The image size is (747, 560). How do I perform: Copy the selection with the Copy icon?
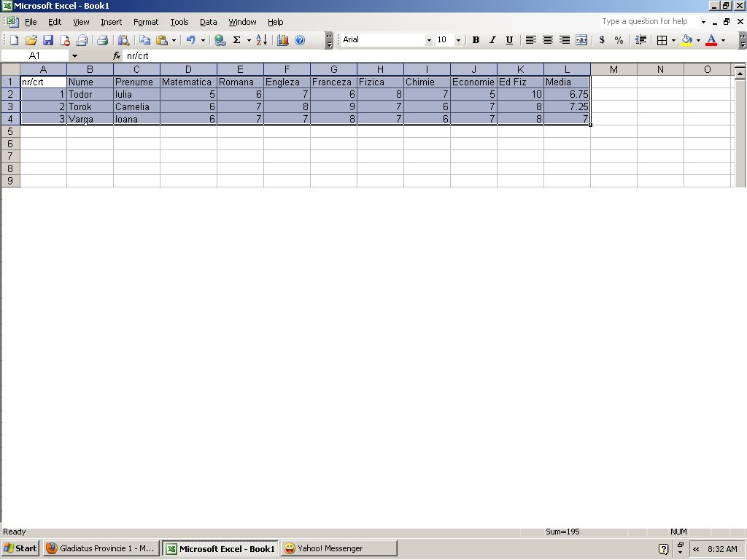[144, 40]
